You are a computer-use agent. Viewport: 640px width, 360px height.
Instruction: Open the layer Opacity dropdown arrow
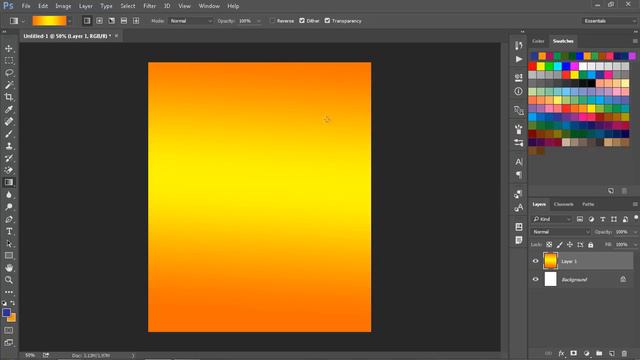(x=635, y=232)
